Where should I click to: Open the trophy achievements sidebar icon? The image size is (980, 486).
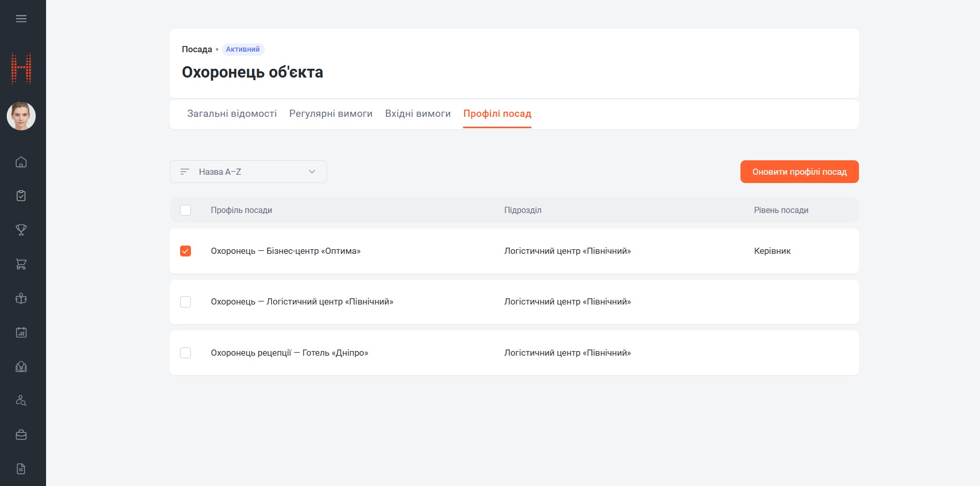[21, 230]
